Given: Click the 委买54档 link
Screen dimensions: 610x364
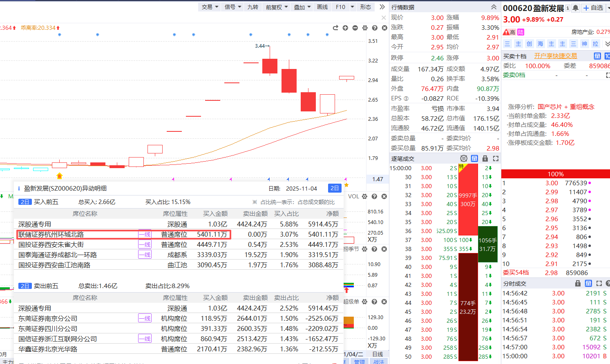Looking at the screenshot, I should (x=516, y=273).
